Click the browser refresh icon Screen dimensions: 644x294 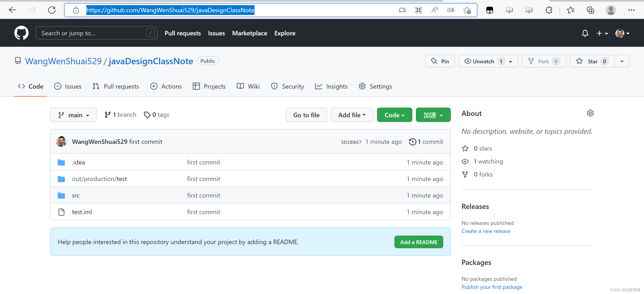click(52, 10)
